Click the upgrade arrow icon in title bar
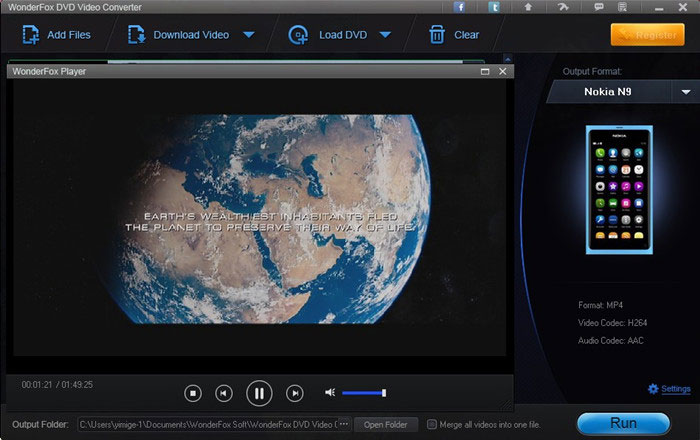The height and width of the screenshot is (440, 700). (528, 7)
